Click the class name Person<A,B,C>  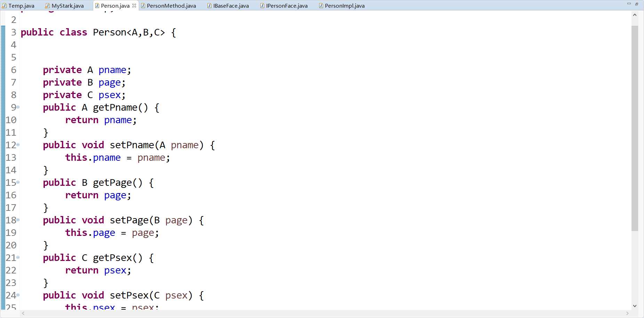(x=129, y=32)
